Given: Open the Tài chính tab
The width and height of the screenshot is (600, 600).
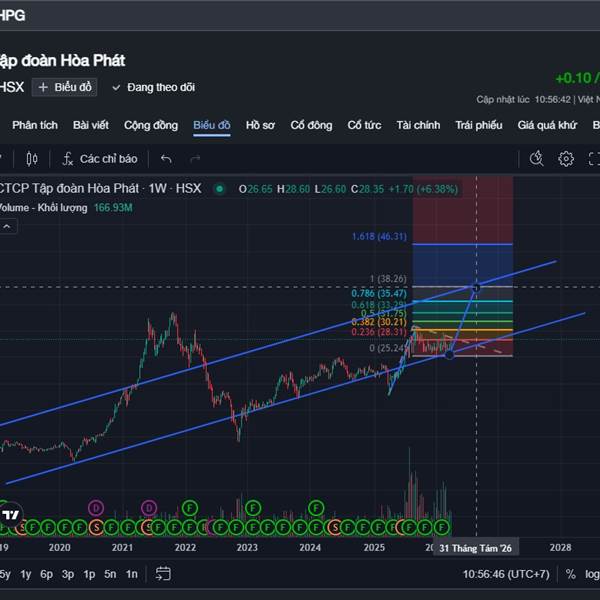Looking at the screenshot, I should pyautogui.click(x=418, y=125).
